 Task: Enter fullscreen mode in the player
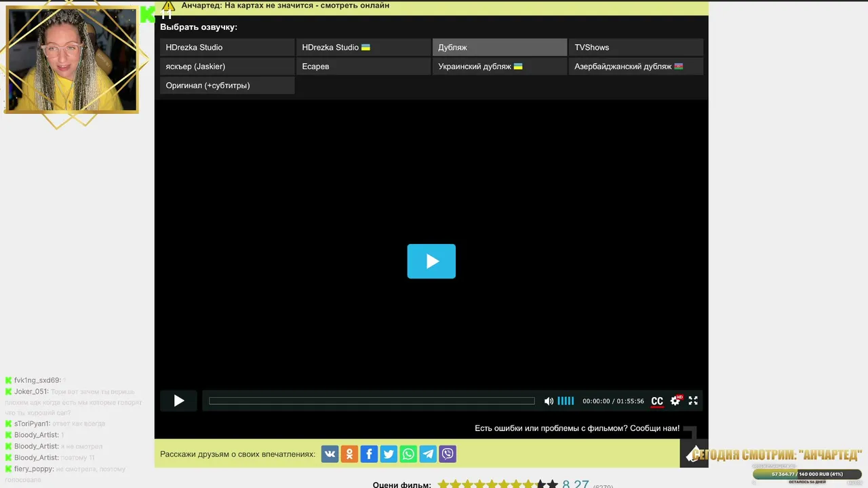pos(693,401)
